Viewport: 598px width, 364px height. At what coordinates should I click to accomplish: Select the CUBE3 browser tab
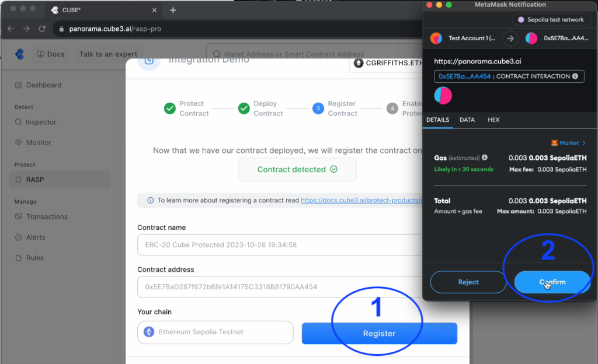103,10
